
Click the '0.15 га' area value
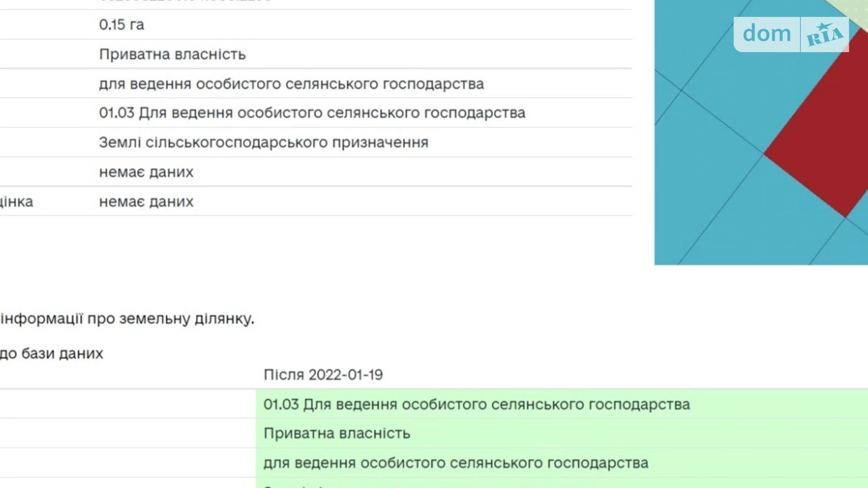[x=122, y=24]
